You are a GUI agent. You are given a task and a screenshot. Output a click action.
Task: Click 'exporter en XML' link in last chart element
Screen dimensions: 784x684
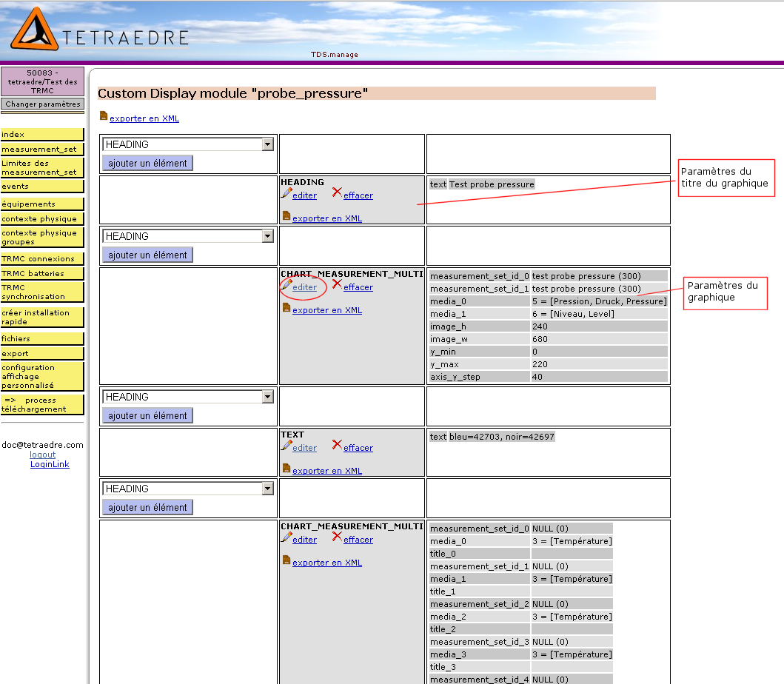tap(326, 563)
